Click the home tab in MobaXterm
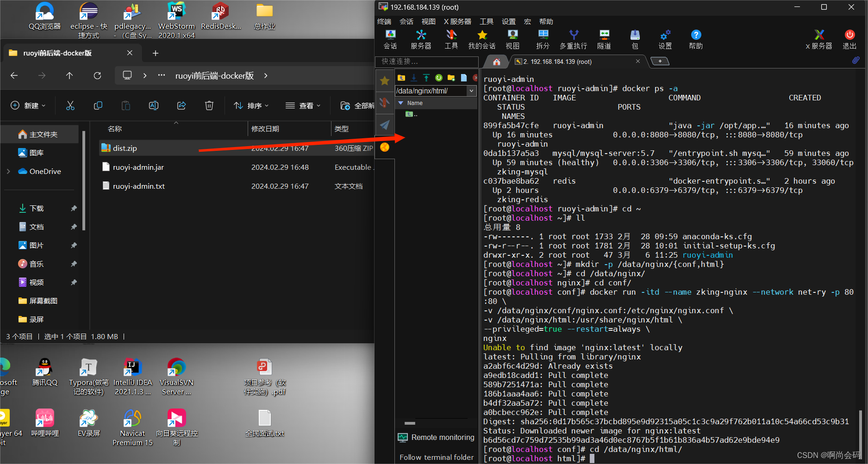Viewport: 868px width, 464px height. [497, 62]
